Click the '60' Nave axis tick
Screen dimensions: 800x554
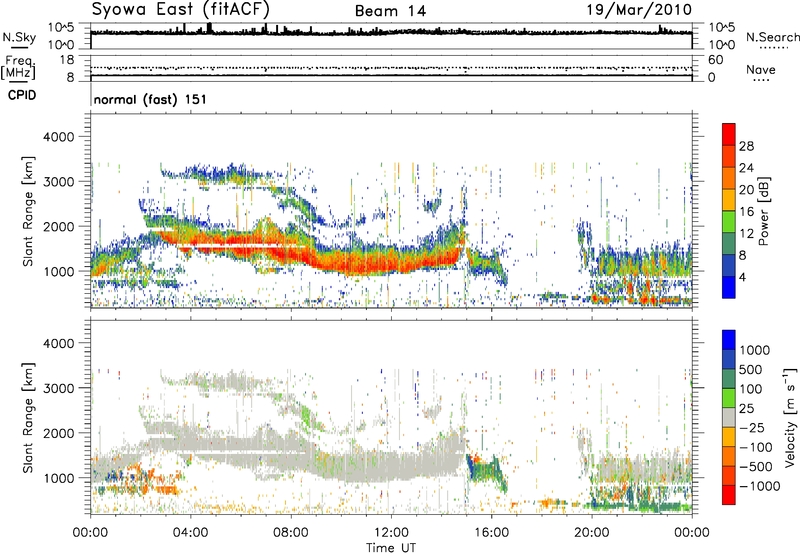click(716, 60)
